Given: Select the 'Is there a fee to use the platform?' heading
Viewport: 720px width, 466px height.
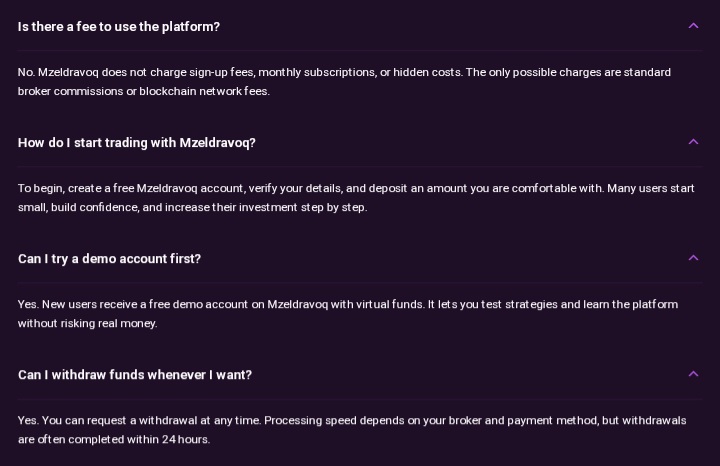Looking at the screenshot, I should pos(119,27).
